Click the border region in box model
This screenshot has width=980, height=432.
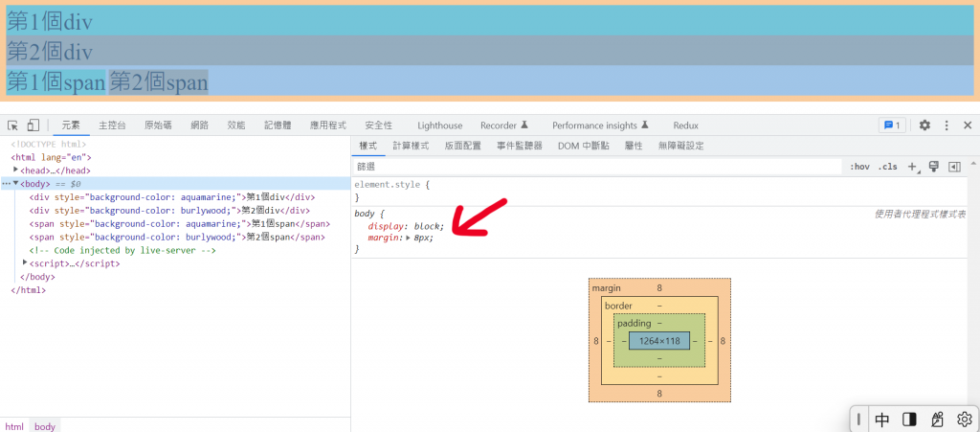click(619, 306)
